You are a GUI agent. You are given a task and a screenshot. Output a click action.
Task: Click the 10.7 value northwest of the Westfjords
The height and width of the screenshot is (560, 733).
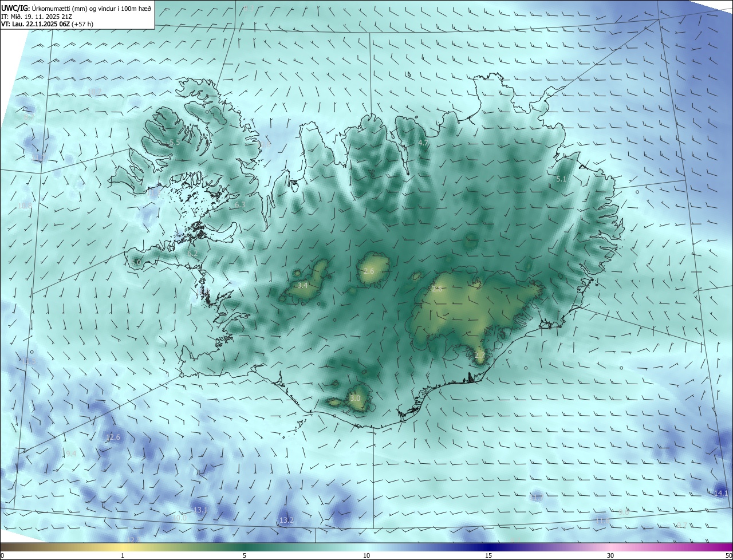click(x=94, y=92)
